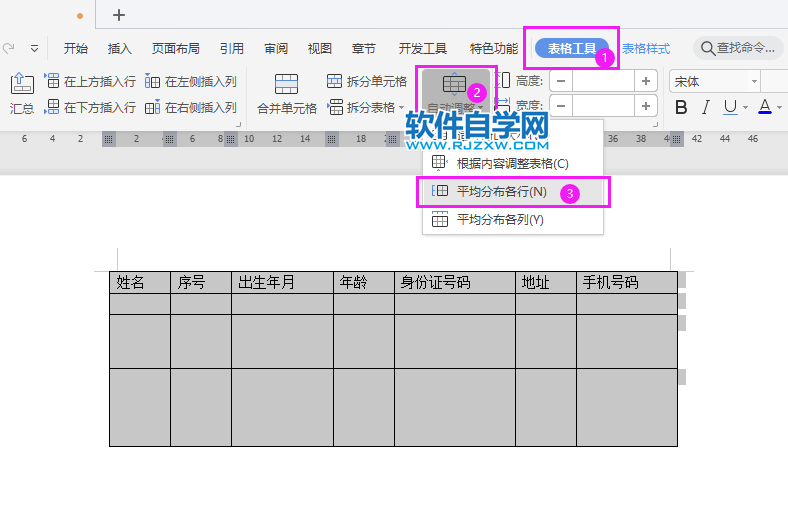The height and width of the screenshot is (513, 788).
Task: Insert a row below with 在下方插入行
Action: click(x=90, y=107)
